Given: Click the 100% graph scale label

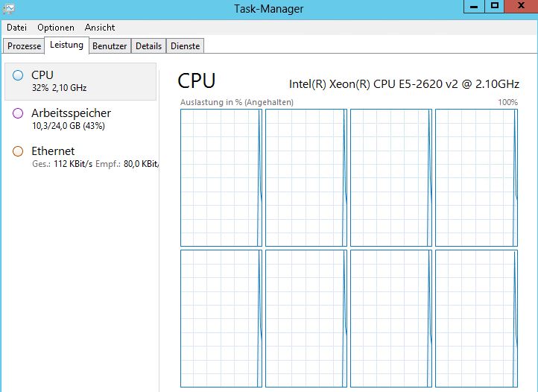Looking at the screenshot, I should [507, 102].
